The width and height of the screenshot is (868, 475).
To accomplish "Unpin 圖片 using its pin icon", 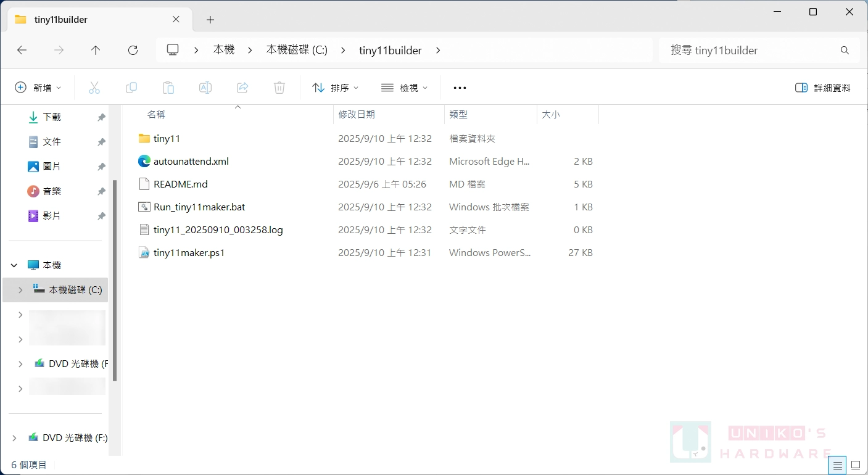I will click(x=101, y=166).
